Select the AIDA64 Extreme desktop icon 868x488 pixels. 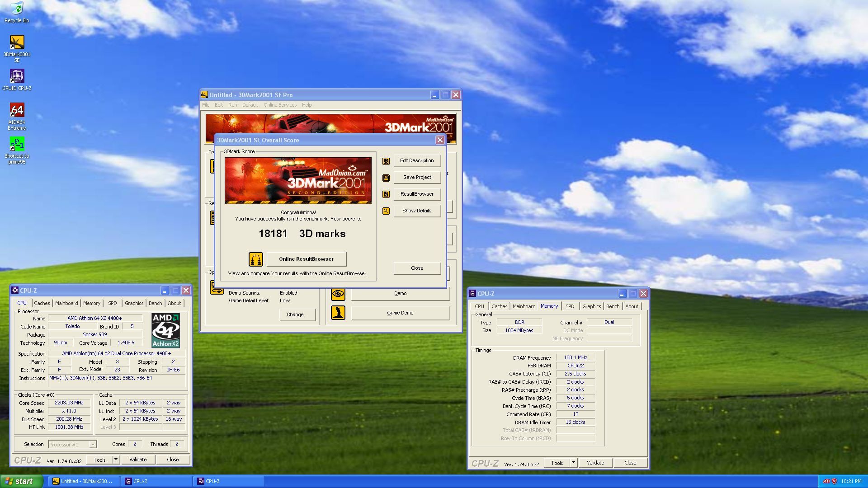click(17, 117)
